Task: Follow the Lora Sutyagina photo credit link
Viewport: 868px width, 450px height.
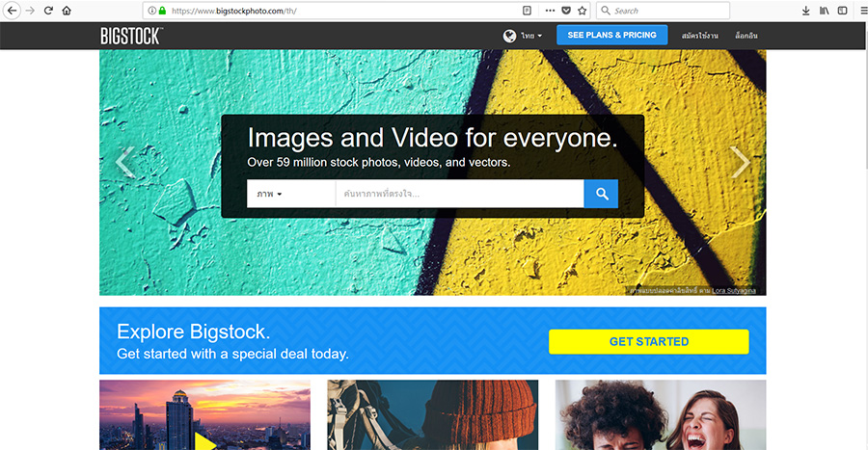Action: [734, 291]
